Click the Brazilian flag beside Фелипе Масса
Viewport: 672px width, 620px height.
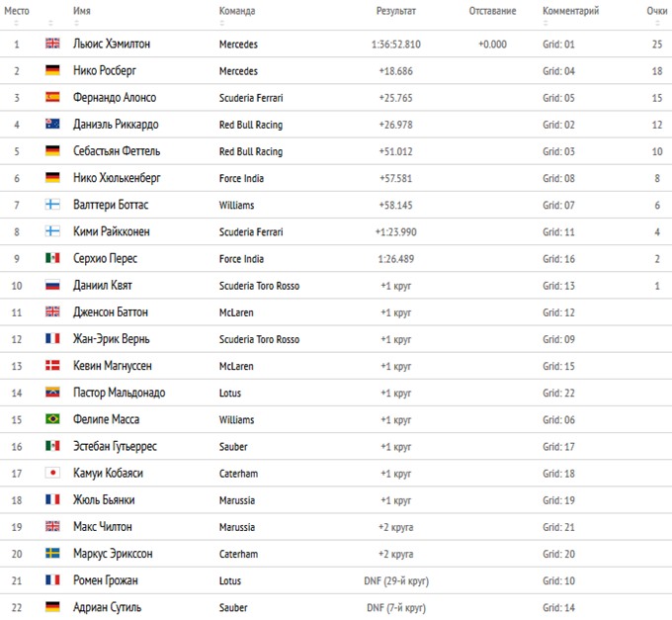coord(52,419)
